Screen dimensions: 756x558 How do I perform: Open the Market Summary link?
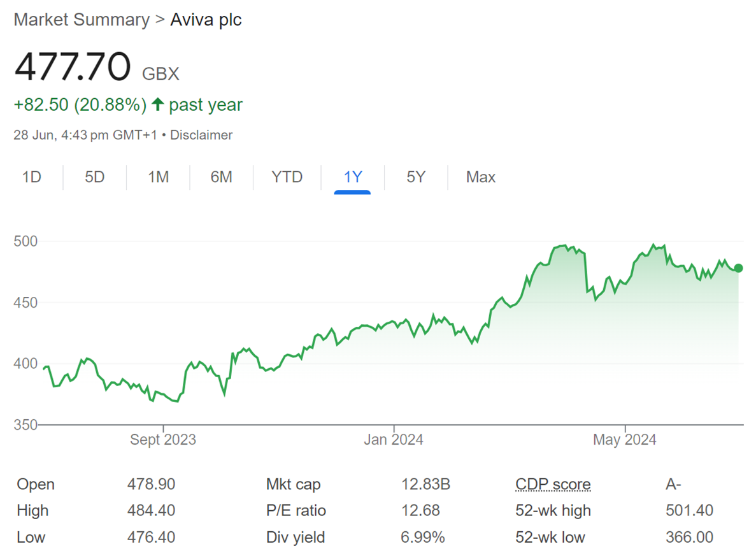[x=82, y=20]
